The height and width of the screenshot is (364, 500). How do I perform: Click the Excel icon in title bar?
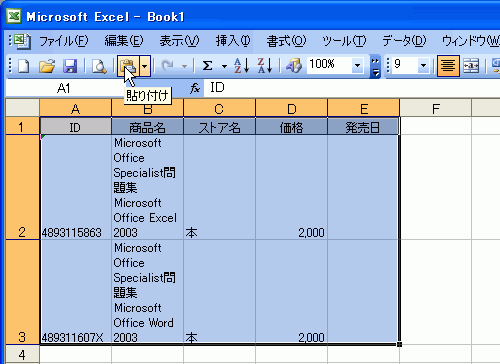coord(14,16)
